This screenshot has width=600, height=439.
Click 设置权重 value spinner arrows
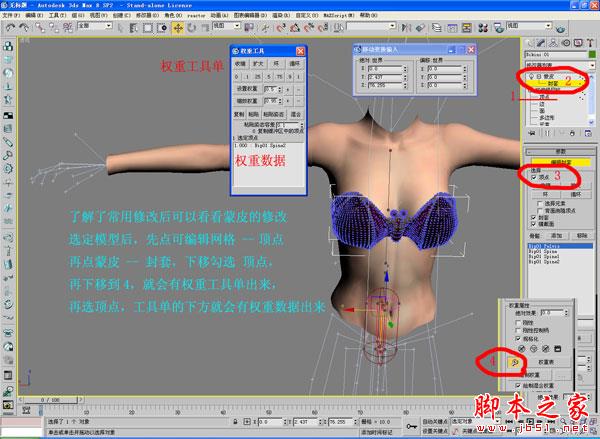(x=280, y=89)
